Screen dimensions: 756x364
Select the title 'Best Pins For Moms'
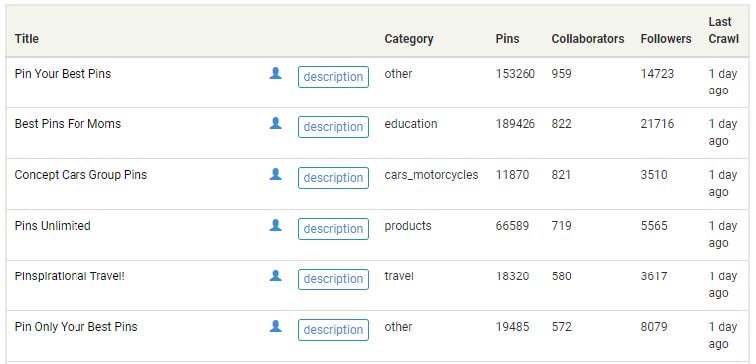click(x=68, y=124)
